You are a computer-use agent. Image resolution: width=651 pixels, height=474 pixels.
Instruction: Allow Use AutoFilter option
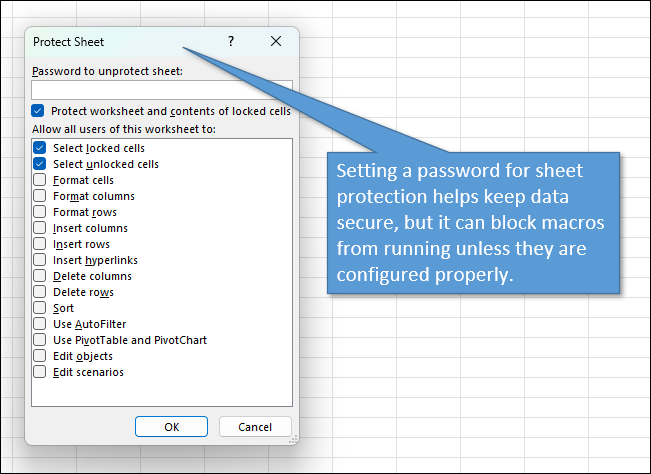pyautogui.click(x=40, y=324)
